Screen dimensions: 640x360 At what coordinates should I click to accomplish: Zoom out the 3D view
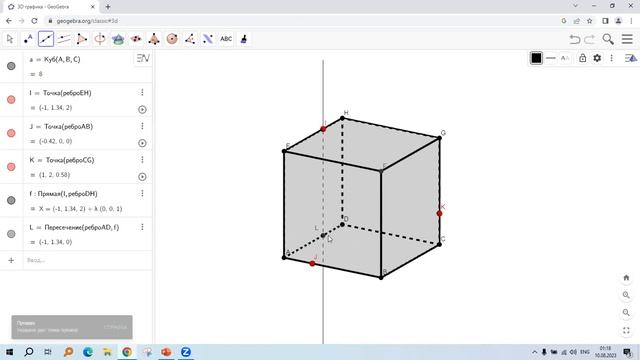(626, 313)
